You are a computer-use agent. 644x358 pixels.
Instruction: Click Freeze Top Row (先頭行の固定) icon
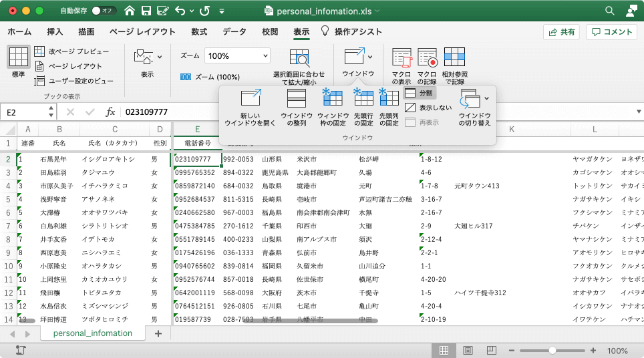point(363,99)
